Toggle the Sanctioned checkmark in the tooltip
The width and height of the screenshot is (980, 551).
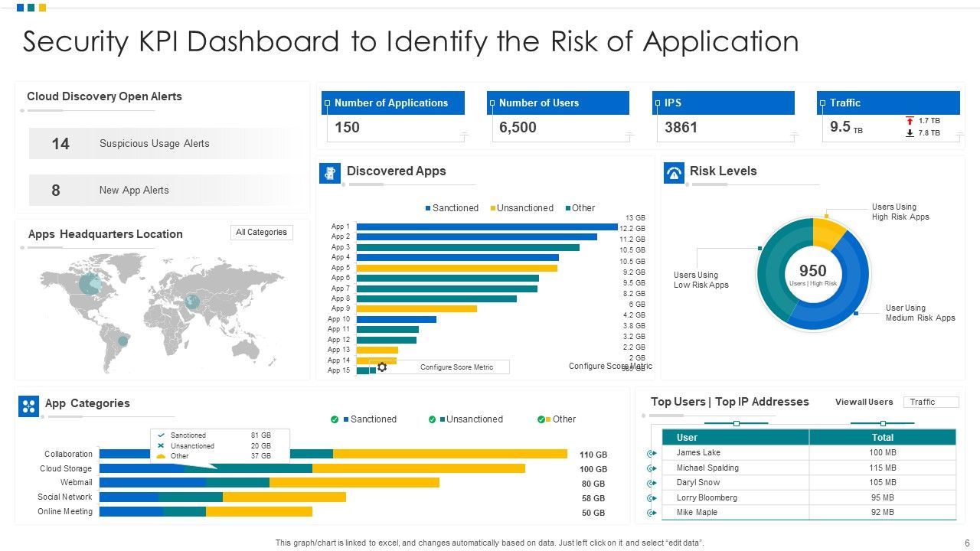point(161,435)
